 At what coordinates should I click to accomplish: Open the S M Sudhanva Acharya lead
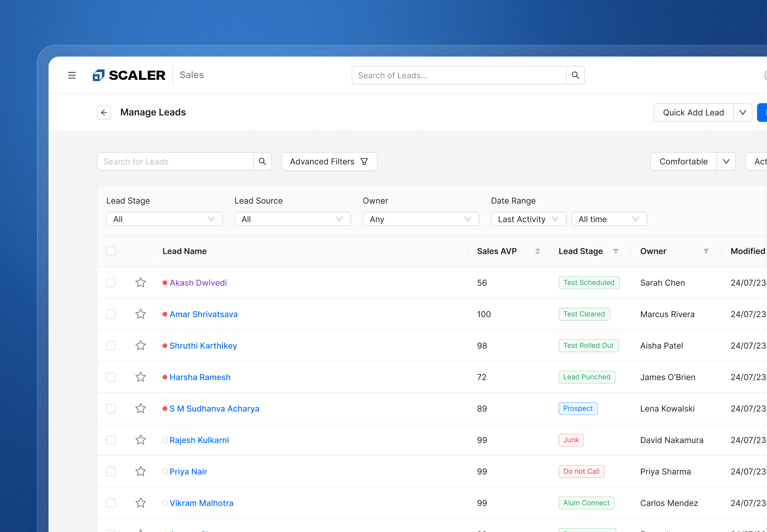click(214, 409)
